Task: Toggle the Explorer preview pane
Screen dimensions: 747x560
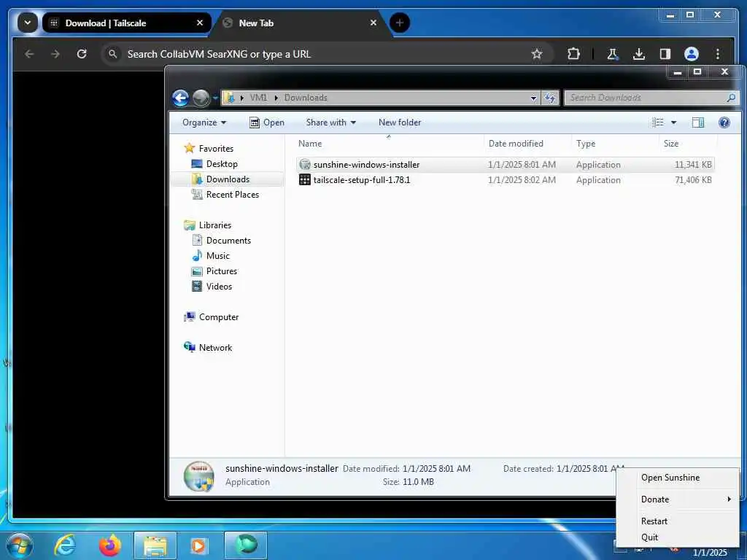Action: [x=698, y=122]
